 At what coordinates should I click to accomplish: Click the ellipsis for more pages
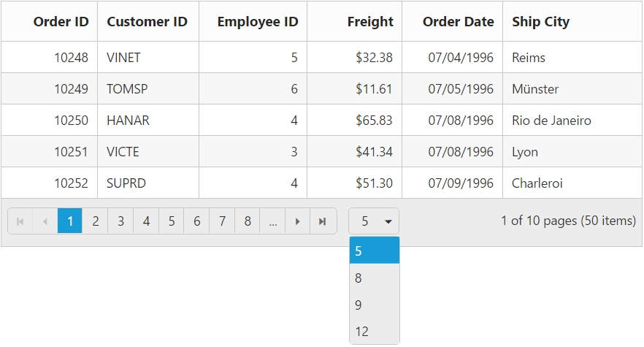tap(272, 221)
